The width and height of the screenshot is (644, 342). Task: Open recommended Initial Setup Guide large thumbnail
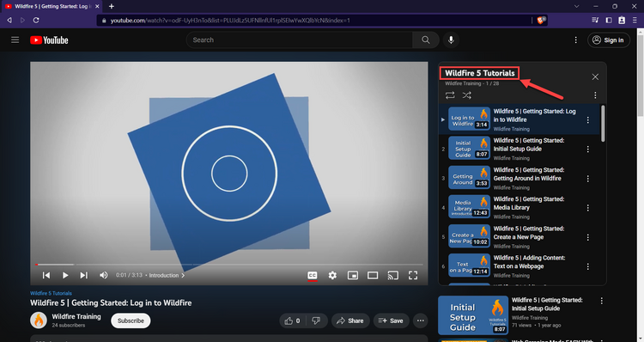473,315
